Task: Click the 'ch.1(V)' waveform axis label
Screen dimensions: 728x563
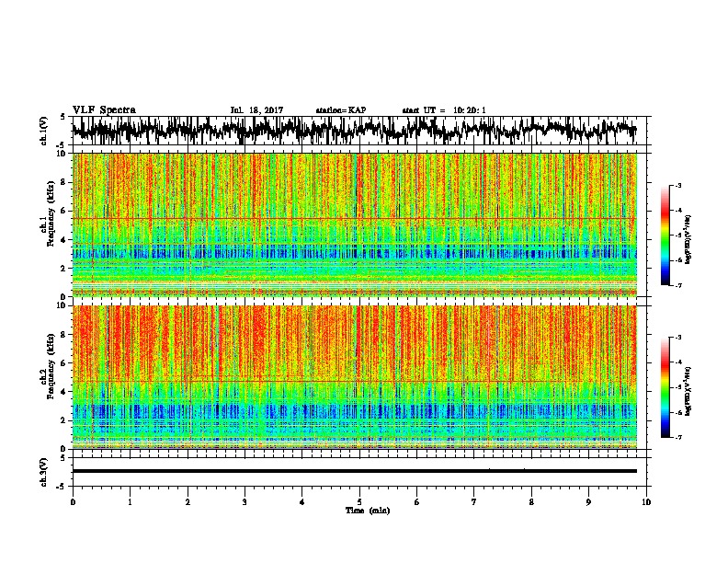Action: [44, 131]
